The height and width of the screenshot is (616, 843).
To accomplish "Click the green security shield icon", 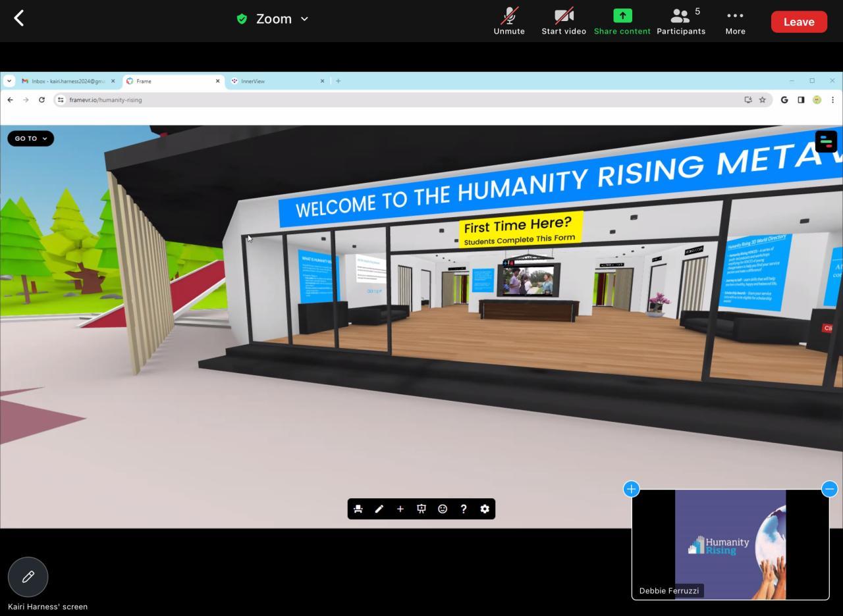I will [x=242, y=19].
